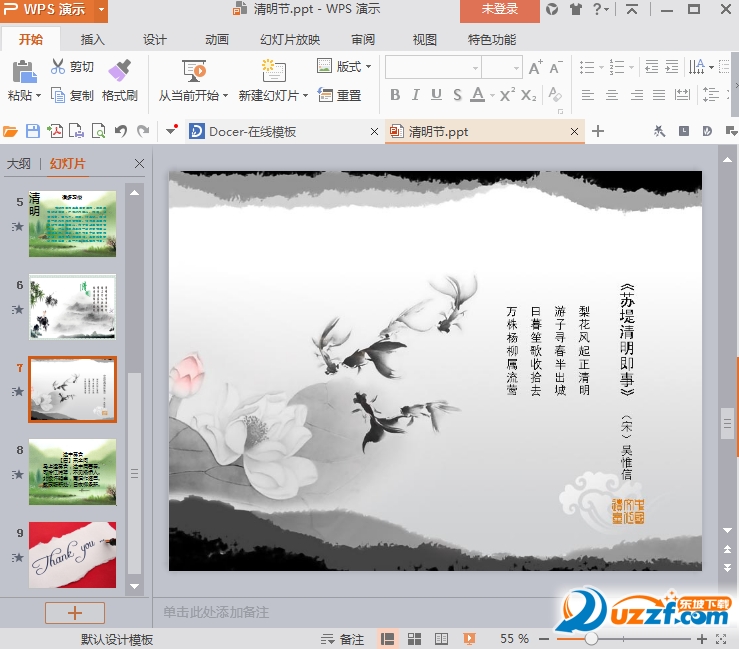Screen dimensions: 739x649
Task: Switch to 大纲 outline tab
Action: click(x=19, y=164)
